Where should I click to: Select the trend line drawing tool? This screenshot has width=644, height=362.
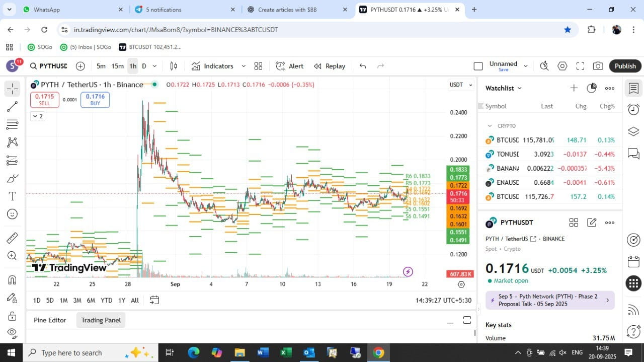(x=13, y=107)
